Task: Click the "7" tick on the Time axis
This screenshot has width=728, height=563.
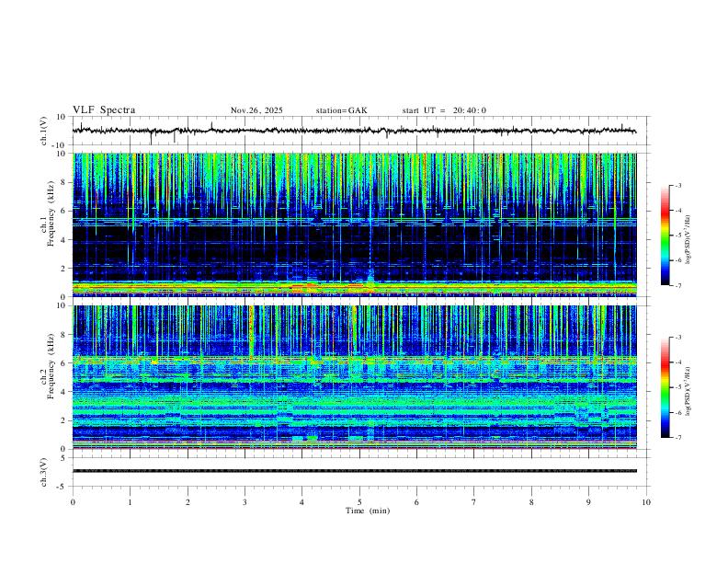Action: 474,502
